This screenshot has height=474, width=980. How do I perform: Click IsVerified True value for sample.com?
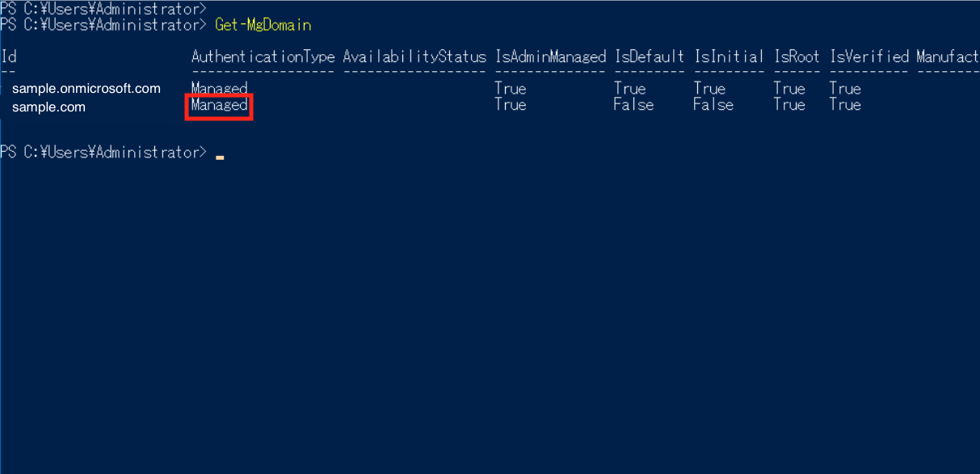point(845,105)
